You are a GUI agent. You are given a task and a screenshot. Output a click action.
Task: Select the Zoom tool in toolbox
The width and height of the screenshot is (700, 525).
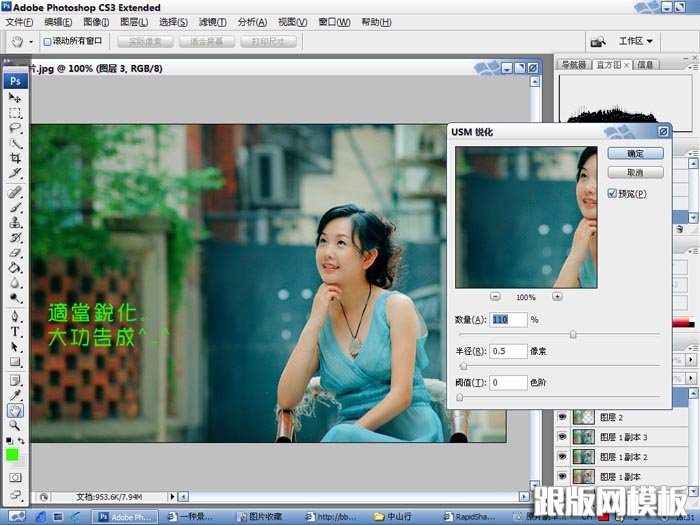15,425
